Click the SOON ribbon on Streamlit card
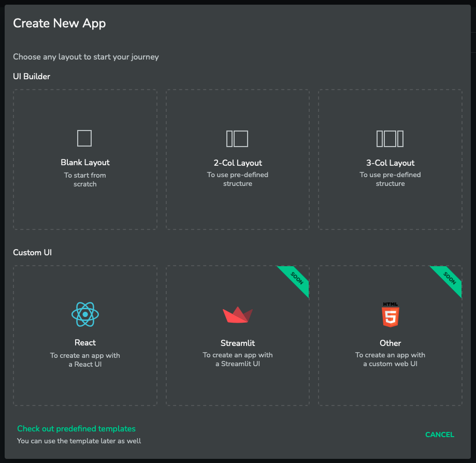This screenshot has width=476, height=463. 296,279
